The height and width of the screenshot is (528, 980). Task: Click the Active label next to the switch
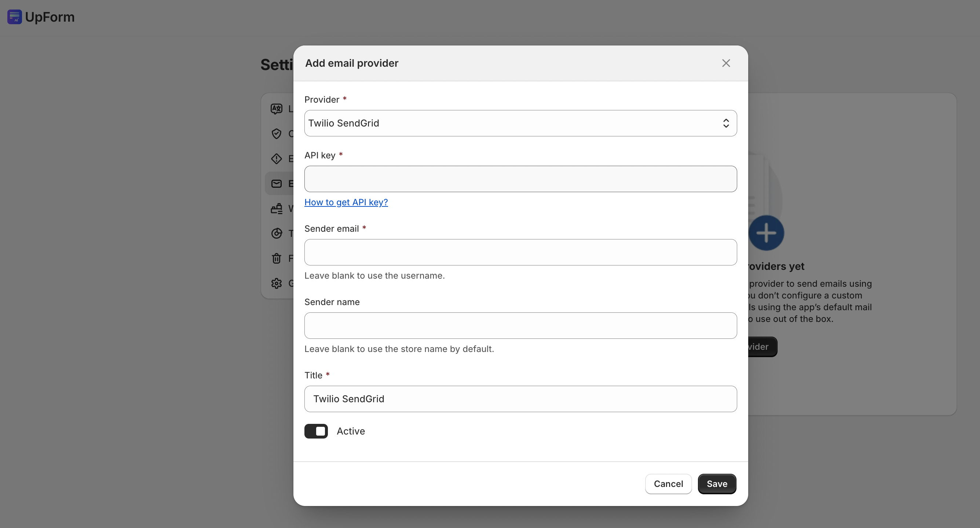(x=351, y=431)
